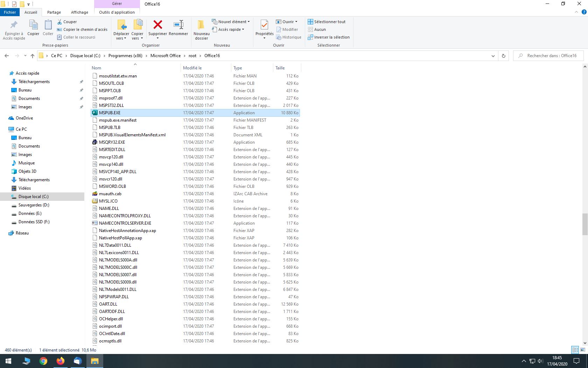Select the MSPUB.EXE file icon
Screen dimensions: 588x368
[x=94, y=113]
